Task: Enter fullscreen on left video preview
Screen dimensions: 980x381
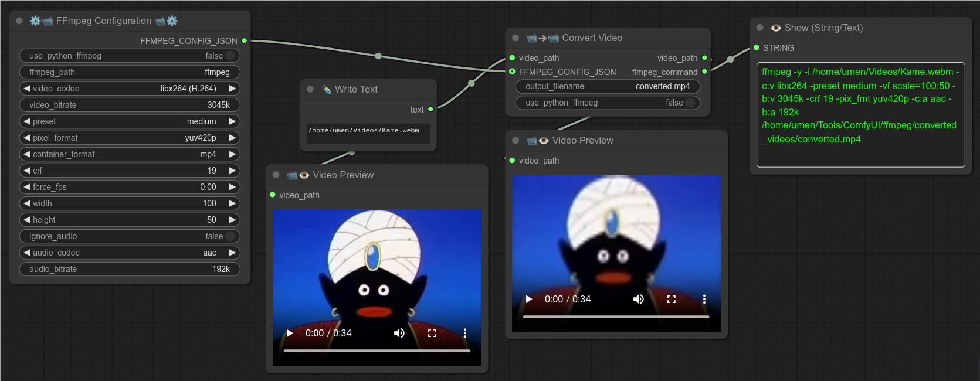Action: pos(432,333)
